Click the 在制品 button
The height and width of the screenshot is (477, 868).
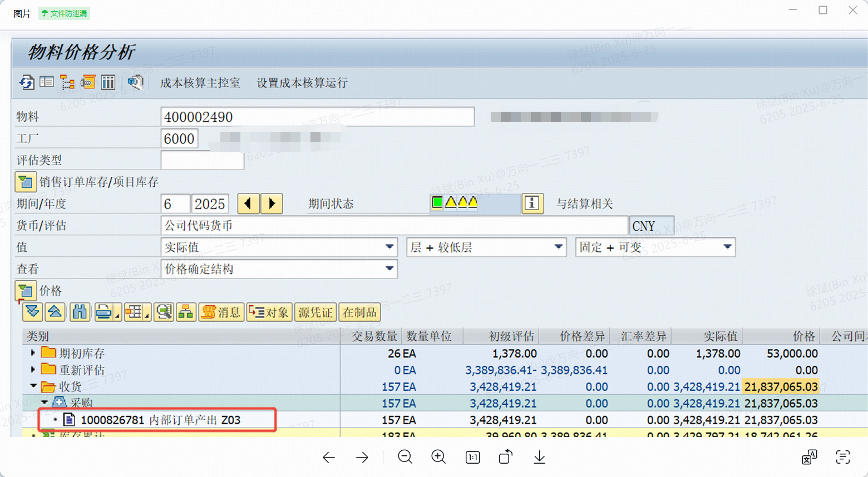pyautogui.click(x=359, y=312)
